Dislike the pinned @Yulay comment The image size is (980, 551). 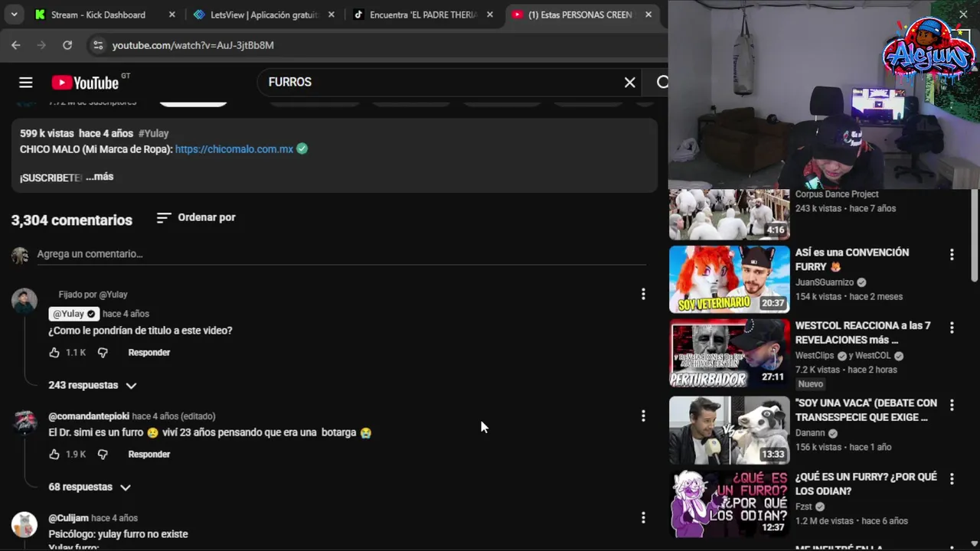(x=103, y=353)
